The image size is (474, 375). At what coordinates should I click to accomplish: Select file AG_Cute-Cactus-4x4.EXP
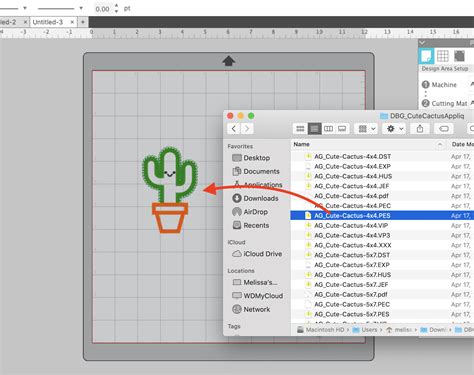pos(352,166)
